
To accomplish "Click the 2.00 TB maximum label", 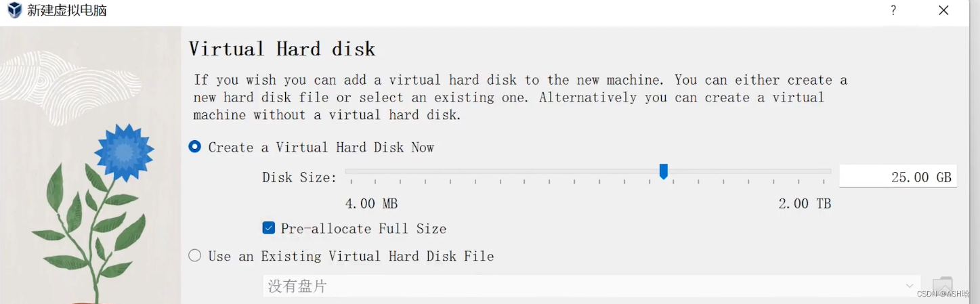I will [805, 204].
